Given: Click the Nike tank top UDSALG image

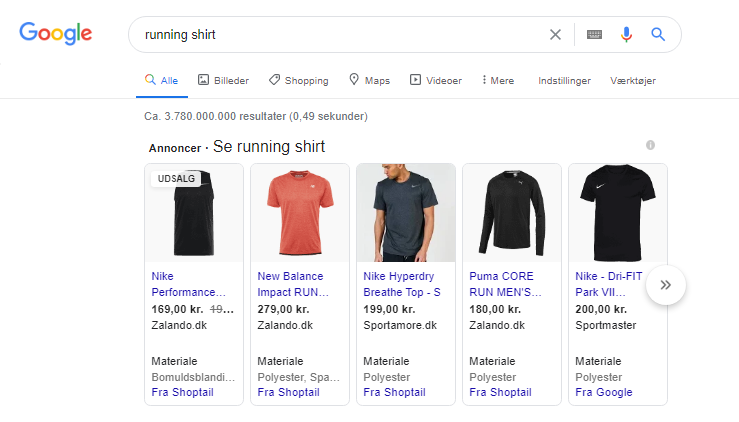Looking at the screenshot, I should tap(194, 213).
